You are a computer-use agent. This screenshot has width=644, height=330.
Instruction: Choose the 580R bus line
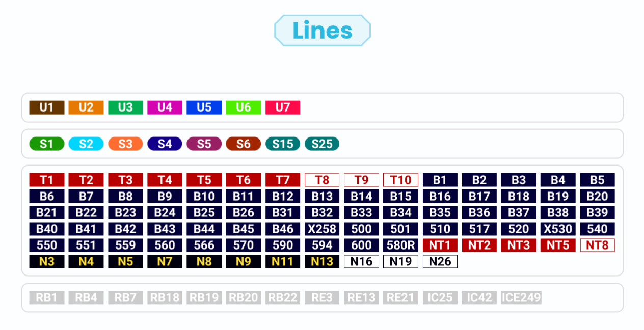tap(400, 245)
